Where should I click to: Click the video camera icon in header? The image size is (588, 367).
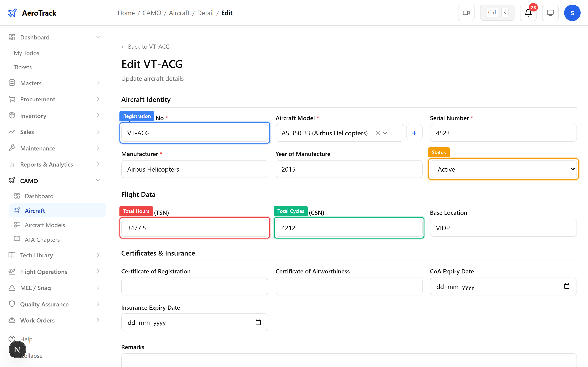pyautogui.click(x=466, y=13)
